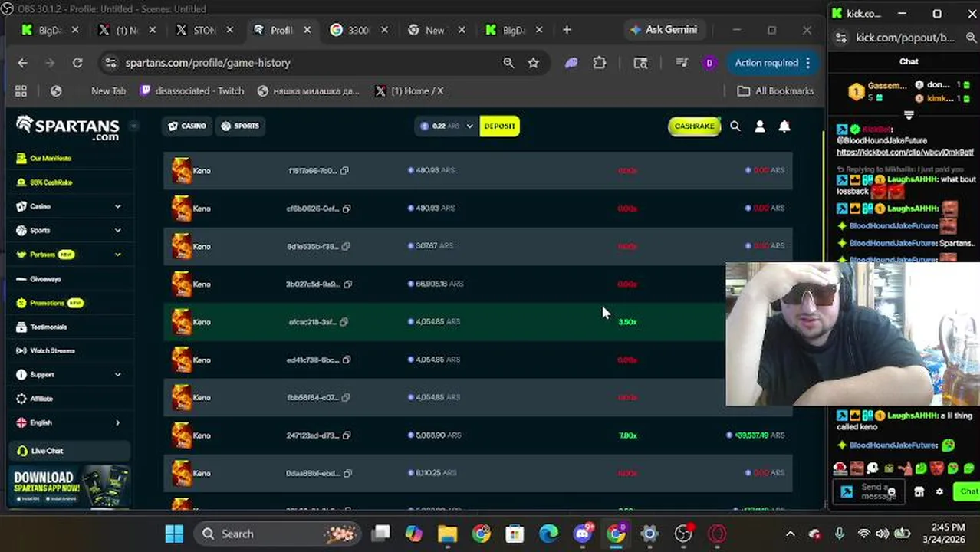Open Testimonials in the sidebar
Image resolution: width=980 pixels, height=552 pixels.
[x=48, y=327]
